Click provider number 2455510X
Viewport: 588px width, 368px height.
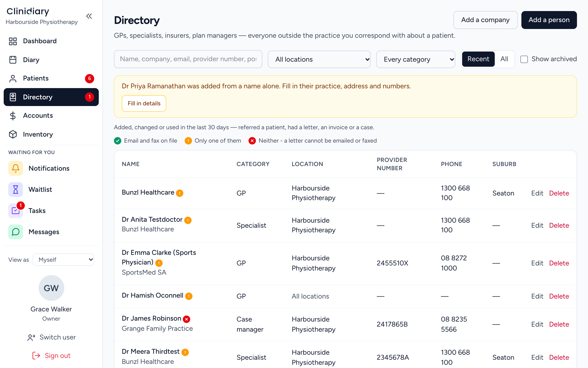(392, 263)
